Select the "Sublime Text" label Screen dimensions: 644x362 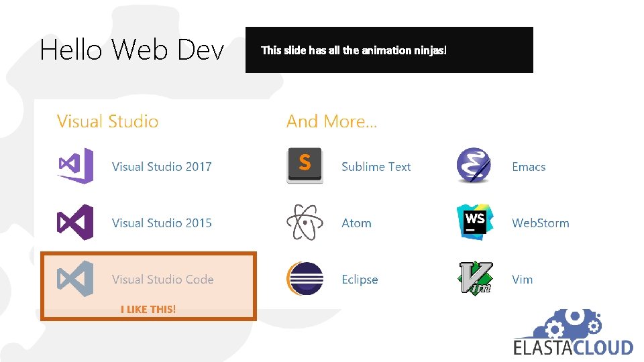(x=376, y=167)
